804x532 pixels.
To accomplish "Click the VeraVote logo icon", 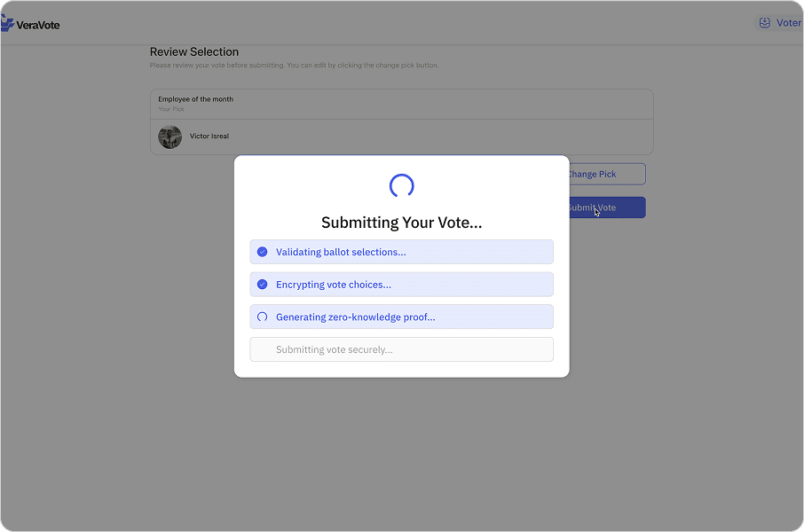I will [10, 23].
